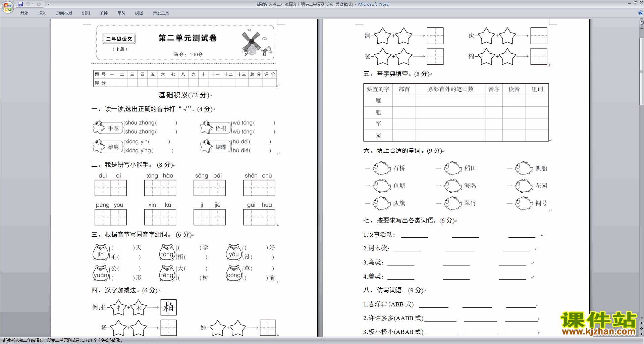
Task: Click the fish icon beside 海鸥
Action: (x=453, y=186)
